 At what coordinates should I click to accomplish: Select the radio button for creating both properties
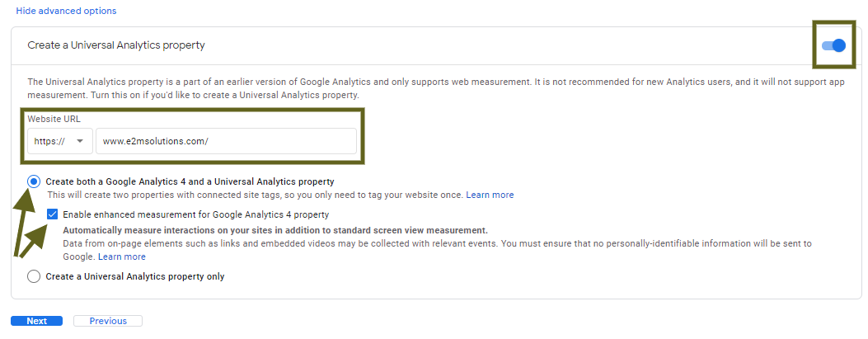34,181
